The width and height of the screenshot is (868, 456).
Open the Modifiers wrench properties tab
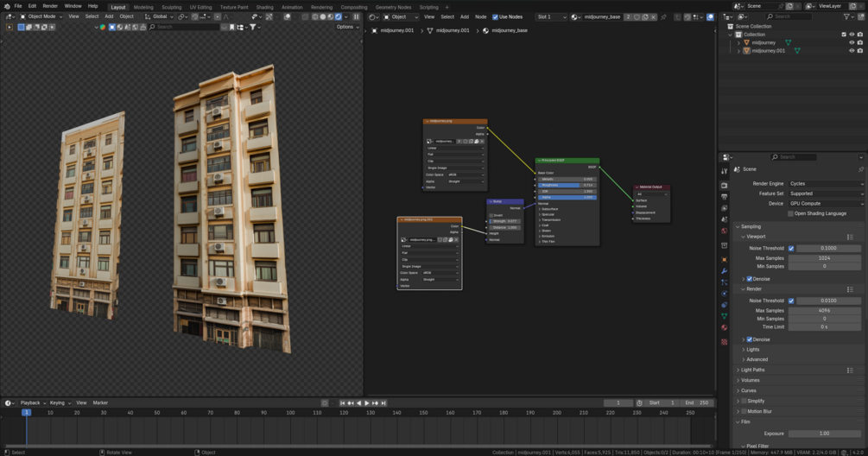click(x=725, y=271)
